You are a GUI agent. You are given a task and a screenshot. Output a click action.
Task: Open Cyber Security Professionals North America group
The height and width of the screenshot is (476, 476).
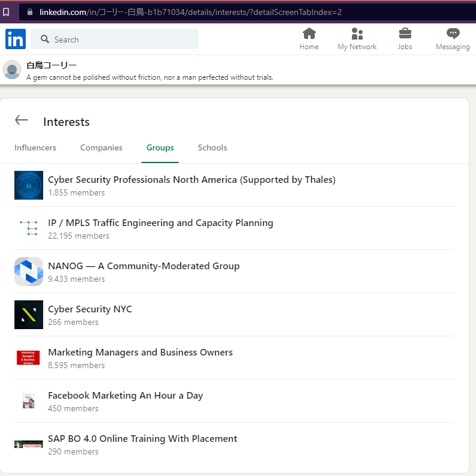[191, 180]
